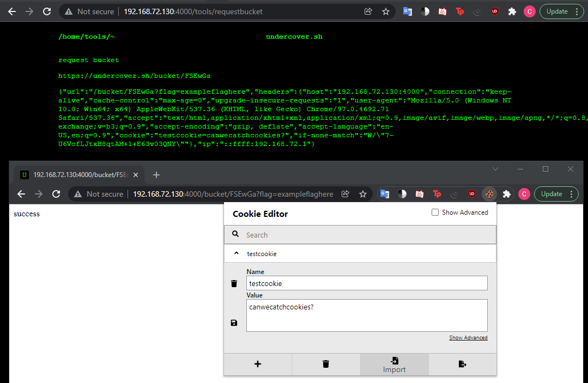Click the Import button
The height and width of the screenshot is (383, 588).
[x=394, y=364]
